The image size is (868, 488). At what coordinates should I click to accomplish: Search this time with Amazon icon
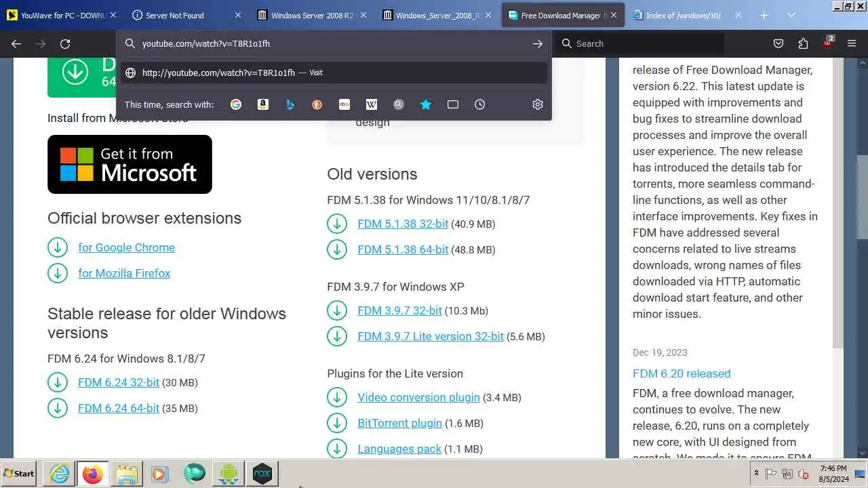(263, 104)
